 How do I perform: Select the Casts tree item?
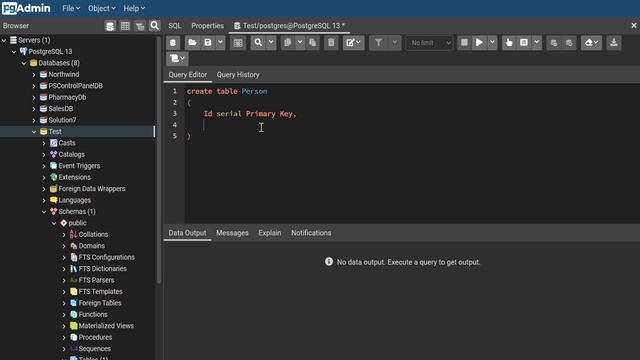(x=67, y=143)
